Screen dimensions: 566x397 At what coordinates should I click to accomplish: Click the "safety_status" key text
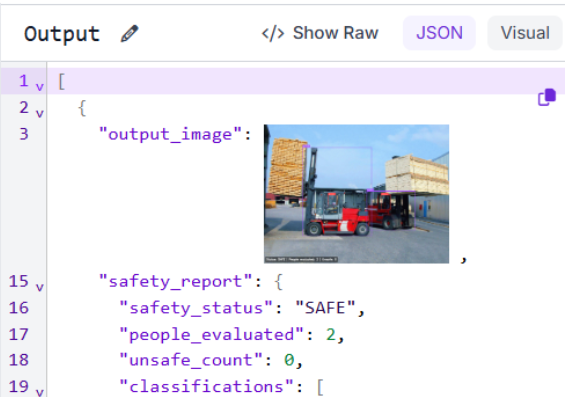coord(196,308)
